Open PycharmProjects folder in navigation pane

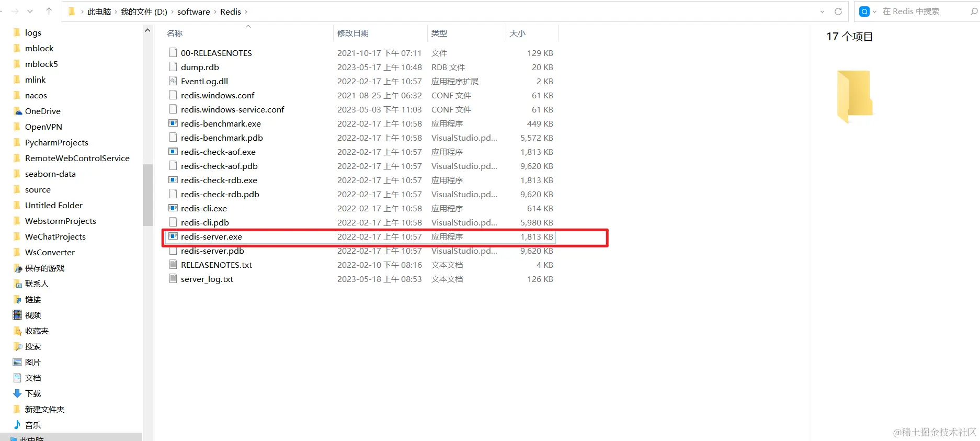[56, 142]
